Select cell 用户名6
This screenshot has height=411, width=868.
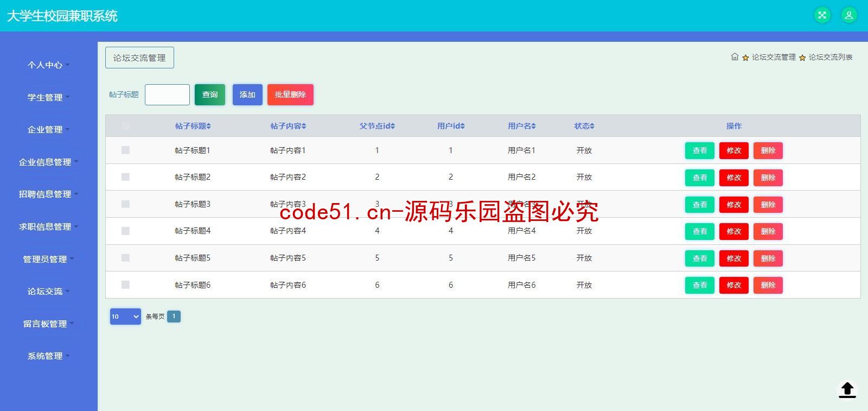click(521, 285)
